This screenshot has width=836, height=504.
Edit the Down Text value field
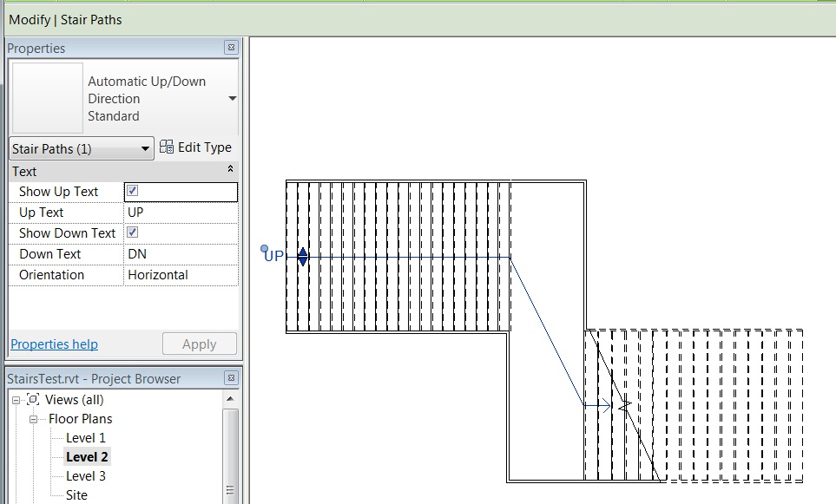[x=181, y=254]
